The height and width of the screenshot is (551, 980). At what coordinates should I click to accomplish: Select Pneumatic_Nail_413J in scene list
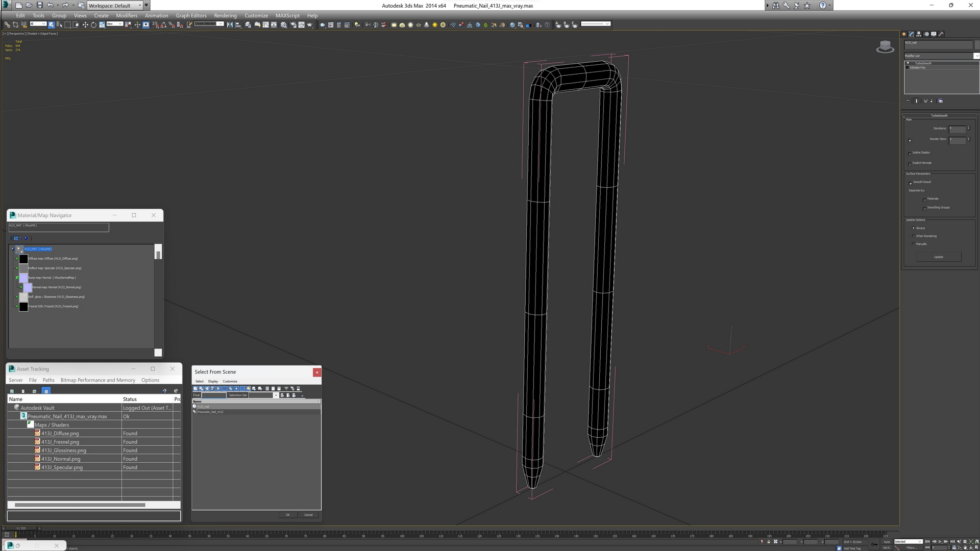210,412
